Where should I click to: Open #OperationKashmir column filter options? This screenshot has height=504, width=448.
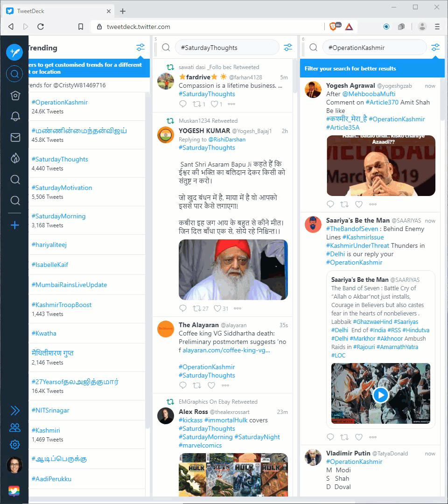435,48
